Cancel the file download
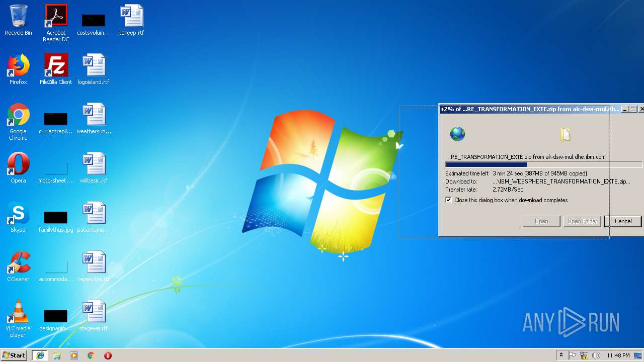 623,221
